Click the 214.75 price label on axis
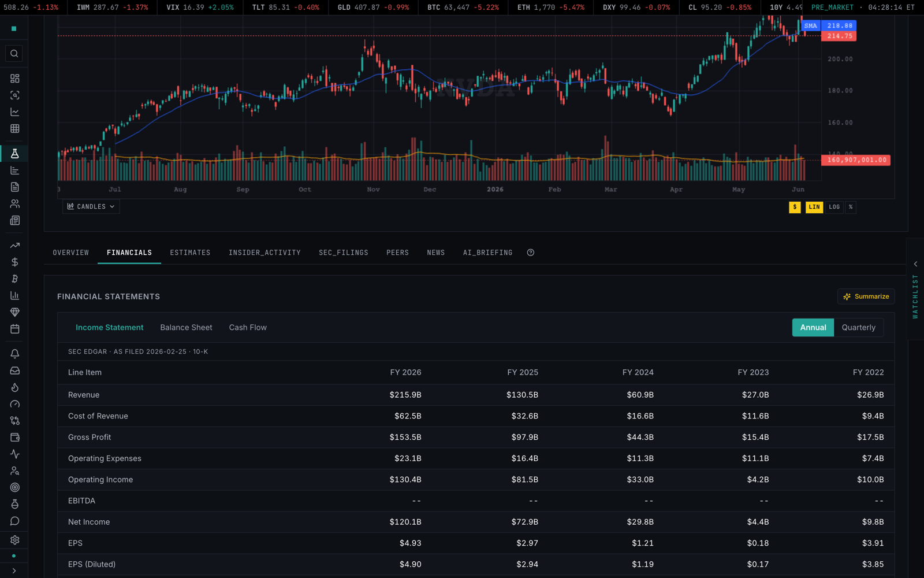This screenshot has height=578, width=924. (x=839, y=36)
